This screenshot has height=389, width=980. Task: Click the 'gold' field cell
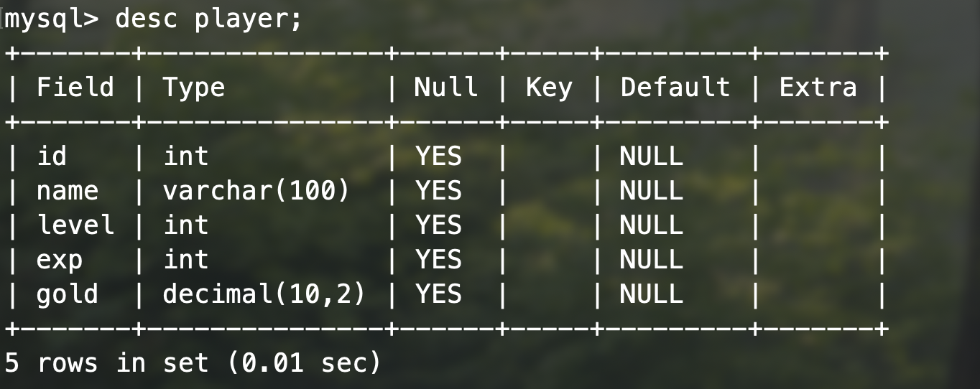[67, 294]
